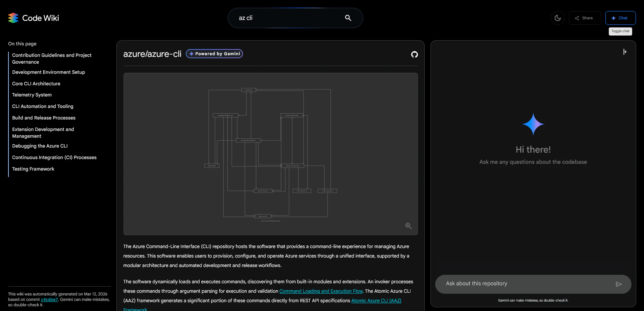Jump to Core CLI Architecture section
Image resolution: width=644 pixels, height=311 pixels.
[36, 84]
